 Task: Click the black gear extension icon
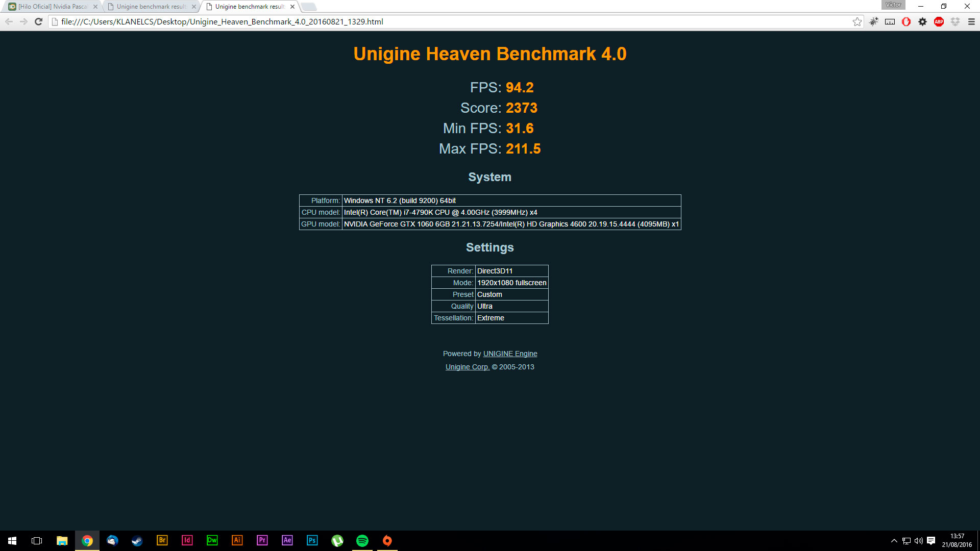(922, 21)
